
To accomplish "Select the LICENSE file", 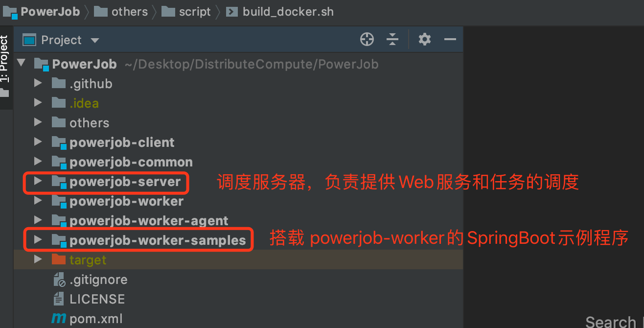I will [97, 299].
